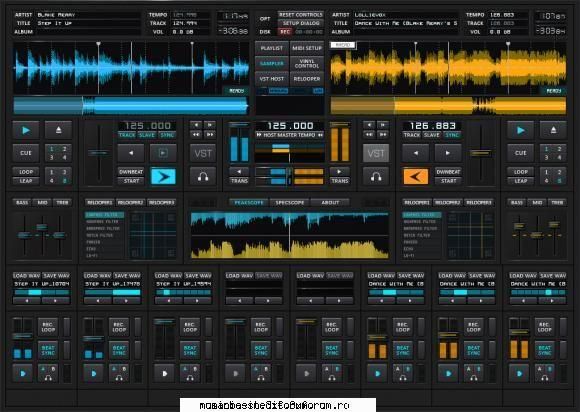580x412 pixels.
Task: Step back in Step It Up_10784 sample
Action: click(27, 301)
